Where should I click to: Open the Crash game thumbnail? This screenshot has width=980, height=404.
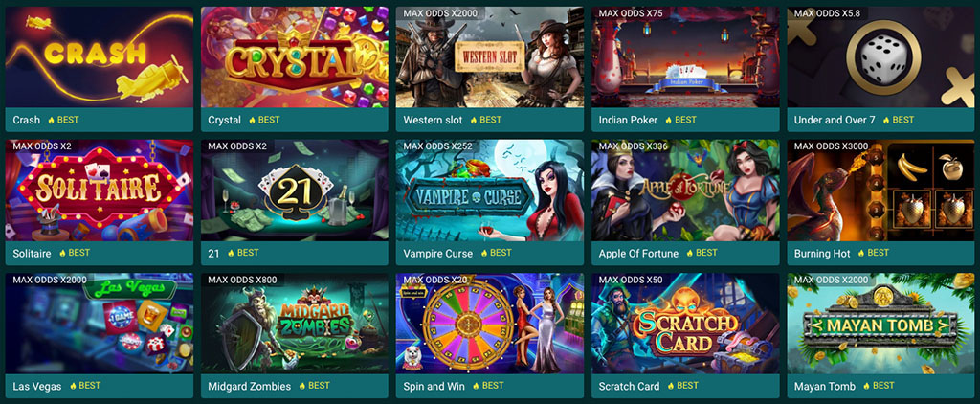click(x=100, y=56)
